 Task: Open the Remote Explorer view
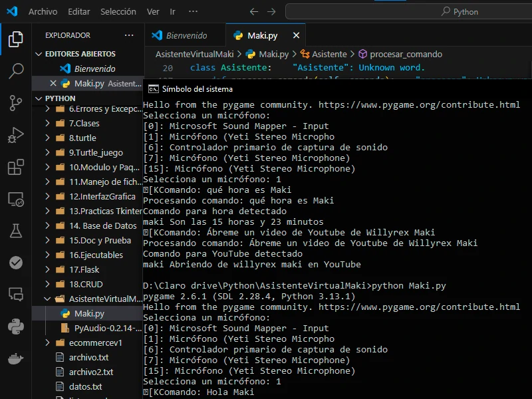point(16,199)
